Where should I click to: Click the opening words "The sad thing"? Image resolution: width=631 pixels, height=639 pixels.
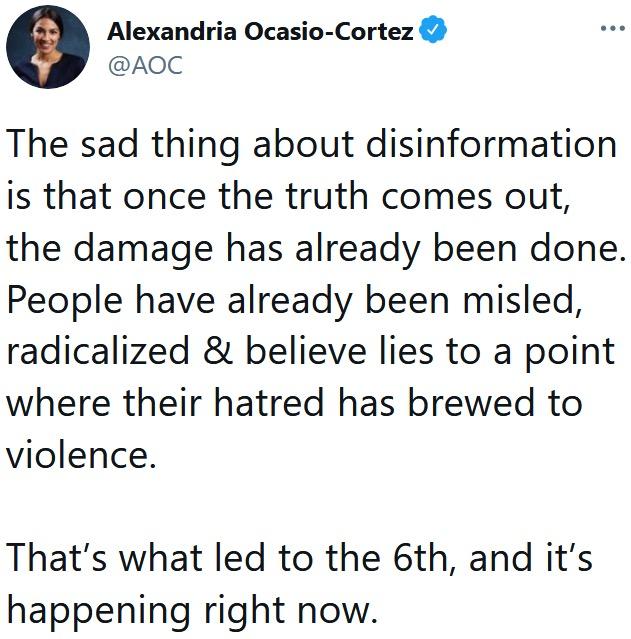(x=119, y=146)
